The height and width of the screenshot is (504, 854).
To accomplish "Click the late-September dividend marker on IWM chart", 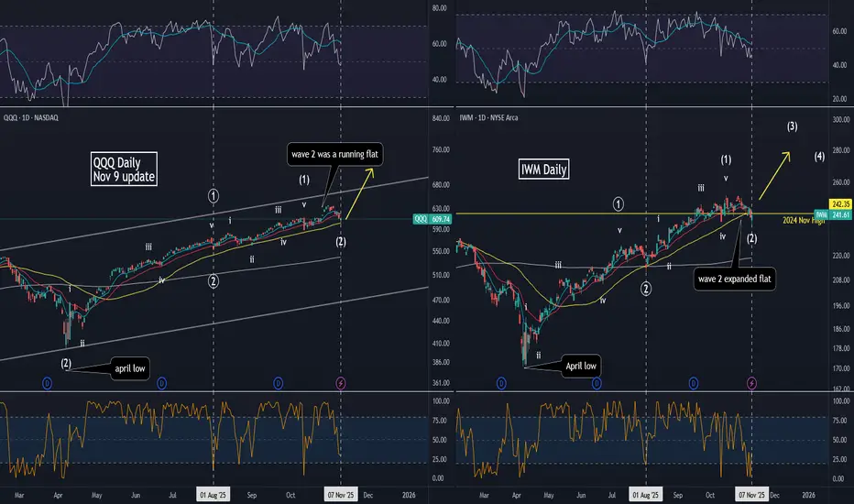I will point(694,384).
